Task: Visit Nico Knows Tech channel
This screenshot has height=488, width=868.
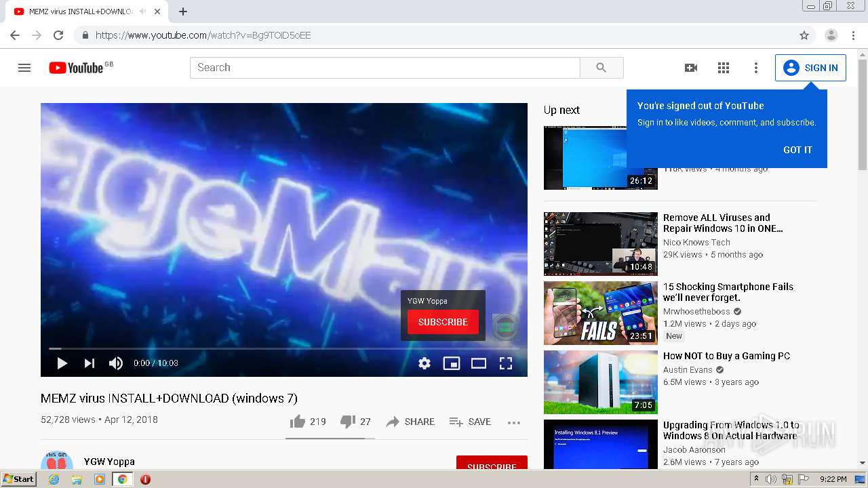Action: coord(696,243)
